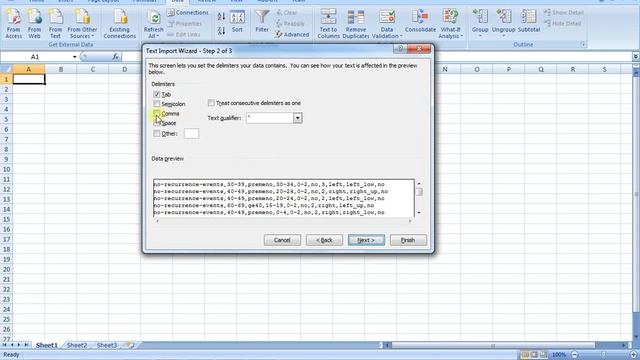
Task: Open the Outline group dialog launcher
Action: click(x=583, y=44)
